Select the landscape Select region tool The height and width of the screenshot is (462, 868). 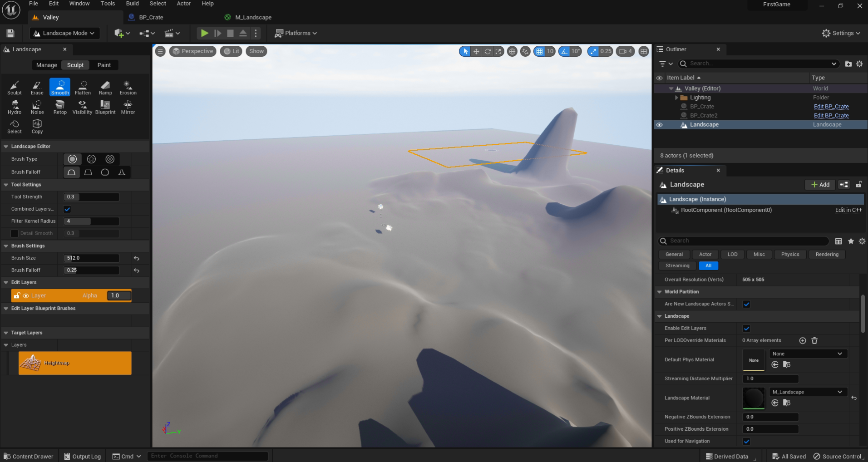tap(15, 127)
